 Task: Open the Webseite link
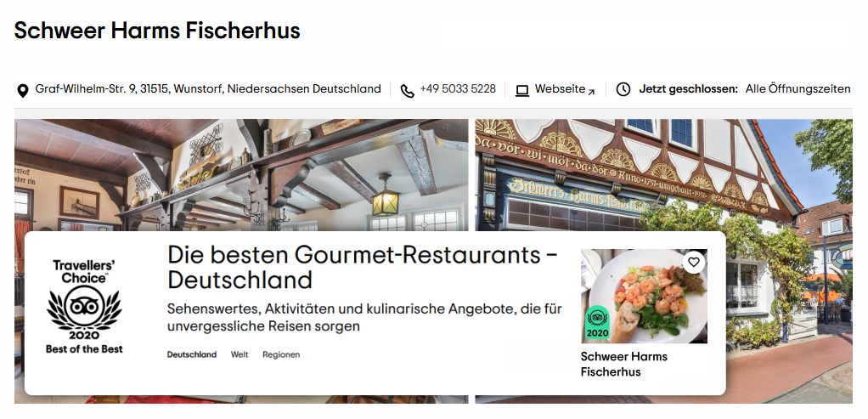(561, 88)
